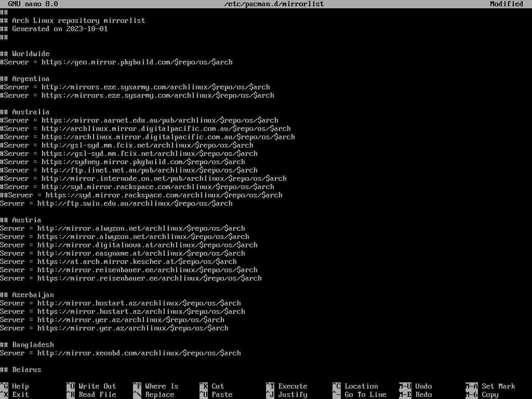Image resolution: width=532 pixels, height=399 pixels.
Task: Click the ftp.iinet.net.au server line
Action: coord(129,170)
